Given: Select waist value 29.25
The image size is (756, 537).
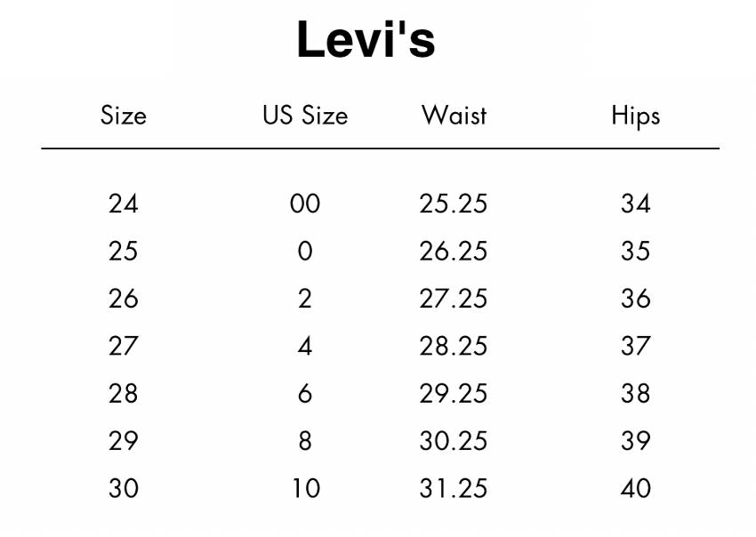Looking at the screenshot, I should coord(454,393).
